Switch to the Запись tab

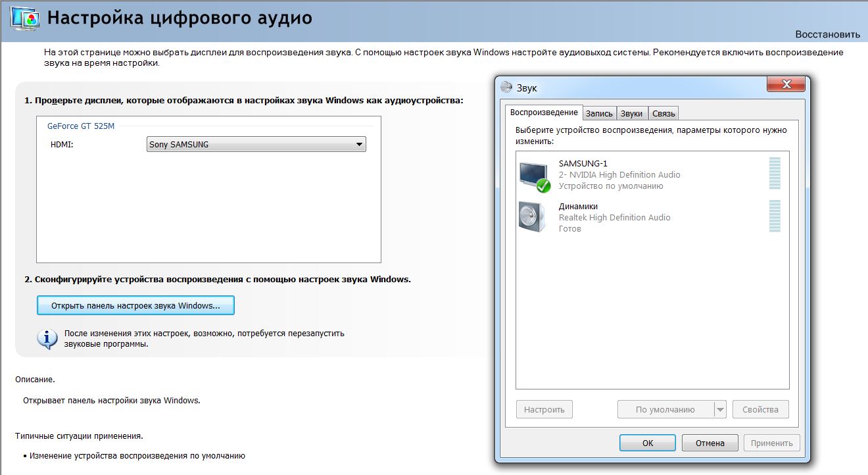coord(599,113)
